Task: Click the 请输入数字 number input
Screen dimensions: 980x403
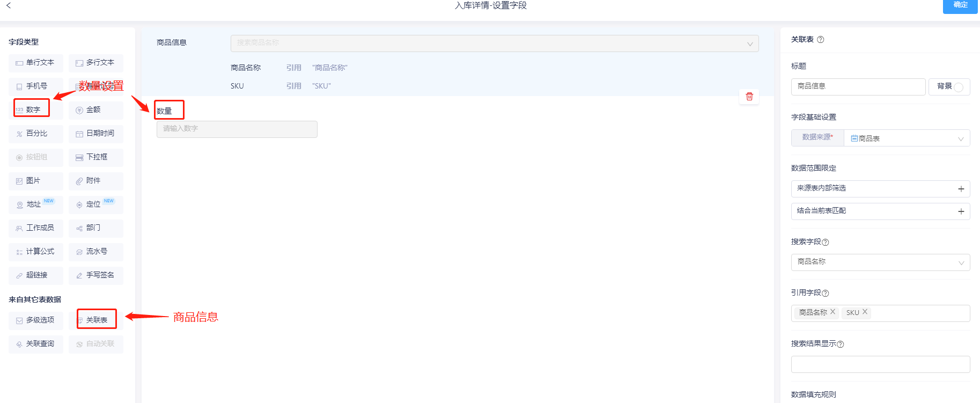Action: click(x=237, y=129)
